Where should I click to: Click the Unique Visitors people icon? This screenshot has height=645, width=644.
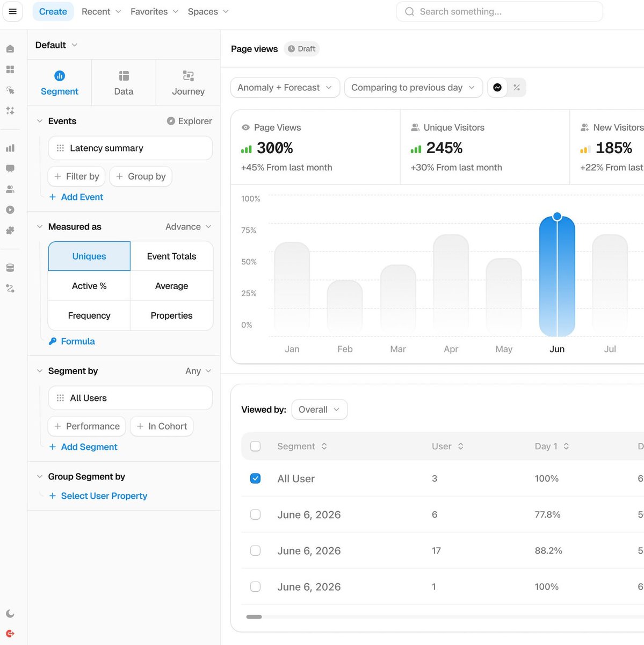pyautogui.click(x=415, y=127)
